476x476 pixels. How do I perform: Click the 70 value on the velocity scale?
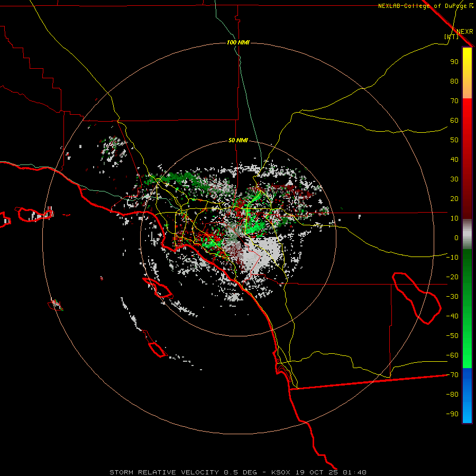[454, 101]
